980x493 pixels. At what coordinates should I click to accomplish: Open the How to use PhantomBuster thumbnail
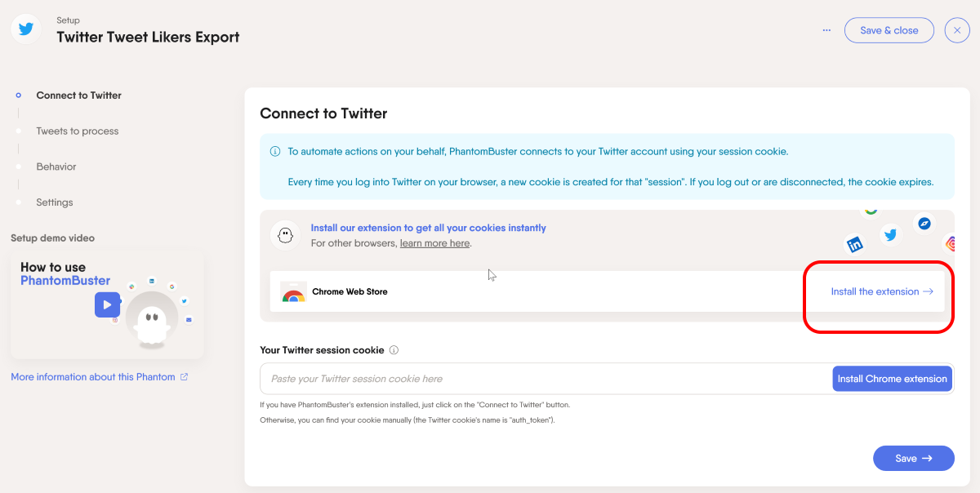click(107, 305)
